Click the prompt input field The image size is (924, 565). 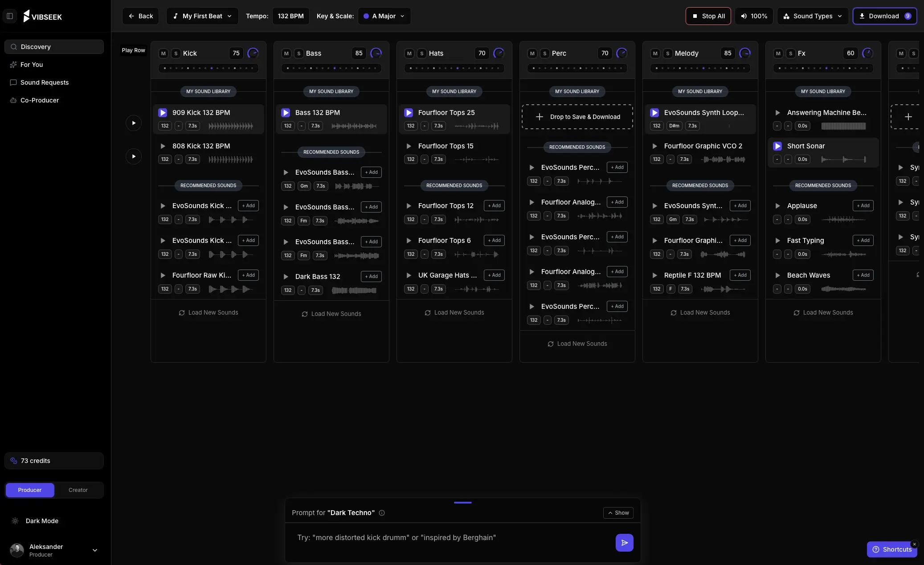coord(446,537)
